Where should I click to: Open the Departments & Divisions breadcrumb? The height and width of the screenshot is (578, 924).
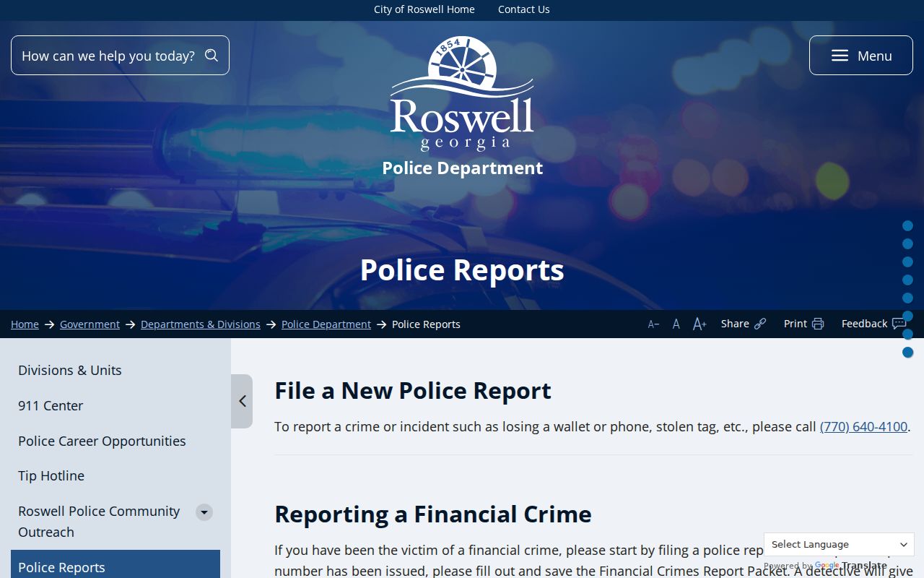coord(201,324)
